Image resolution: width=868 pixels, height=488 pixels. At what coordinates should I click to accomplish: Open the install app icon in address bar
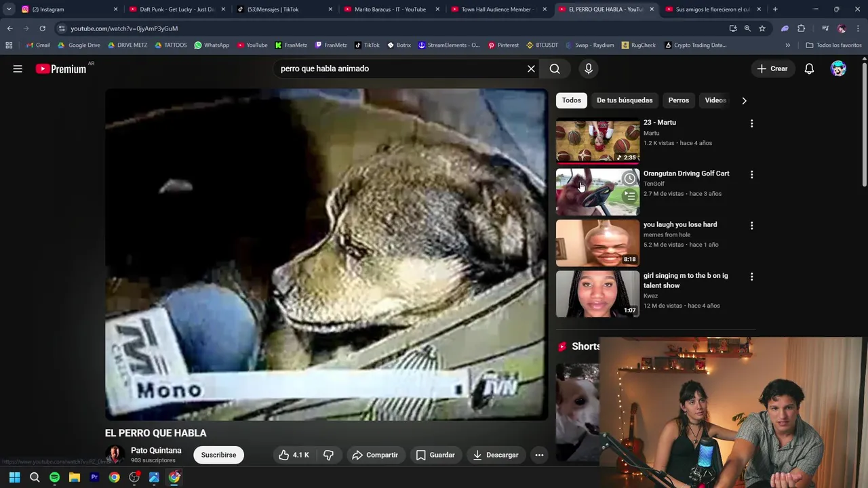733,28
